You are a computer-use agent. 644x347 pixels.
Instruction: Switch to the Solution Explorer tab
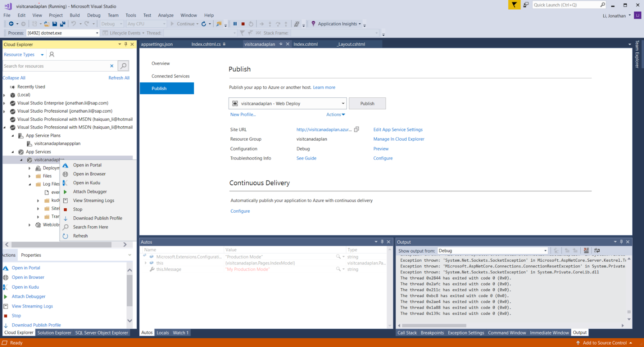pyautogui.click(x=54, y=333)
